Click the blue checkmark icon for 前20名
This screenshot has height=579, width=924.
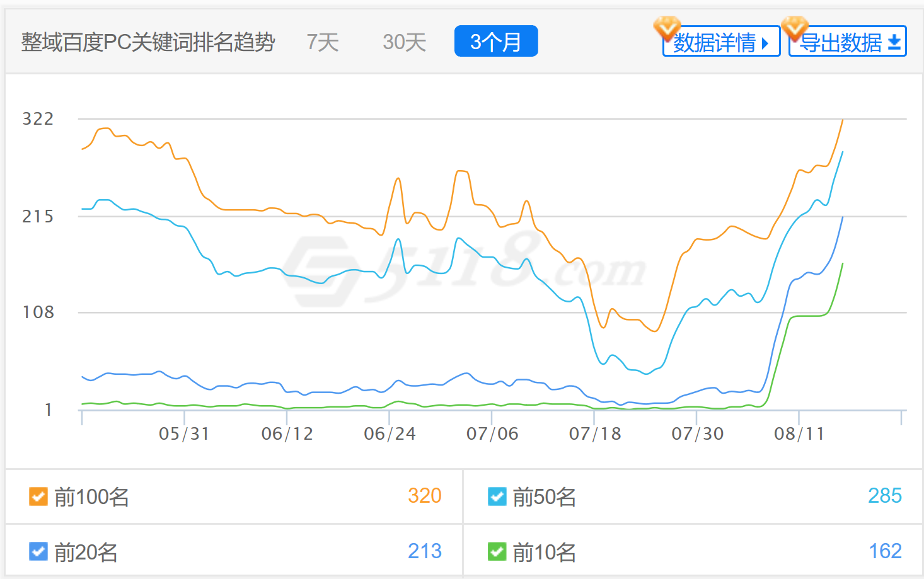38,551
